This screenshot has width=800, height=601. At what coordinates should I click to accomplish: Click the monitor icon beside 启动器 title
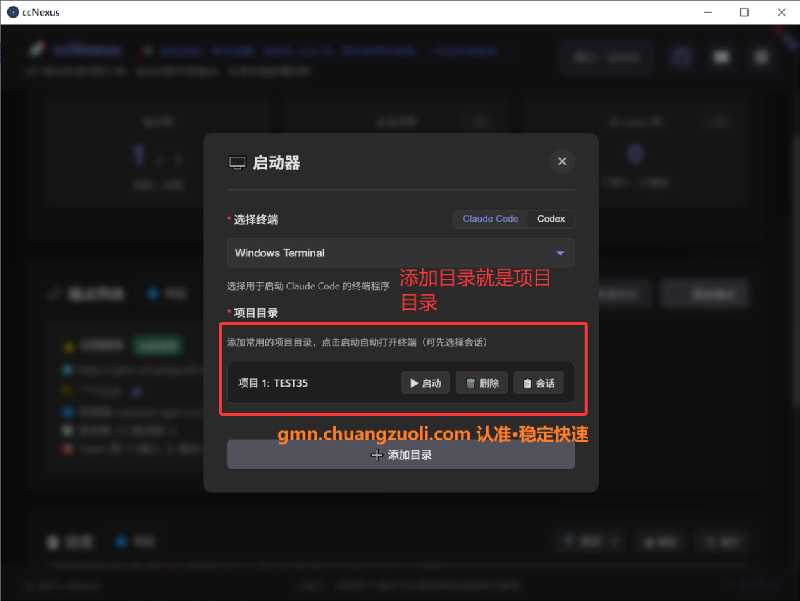pos(237,162)
